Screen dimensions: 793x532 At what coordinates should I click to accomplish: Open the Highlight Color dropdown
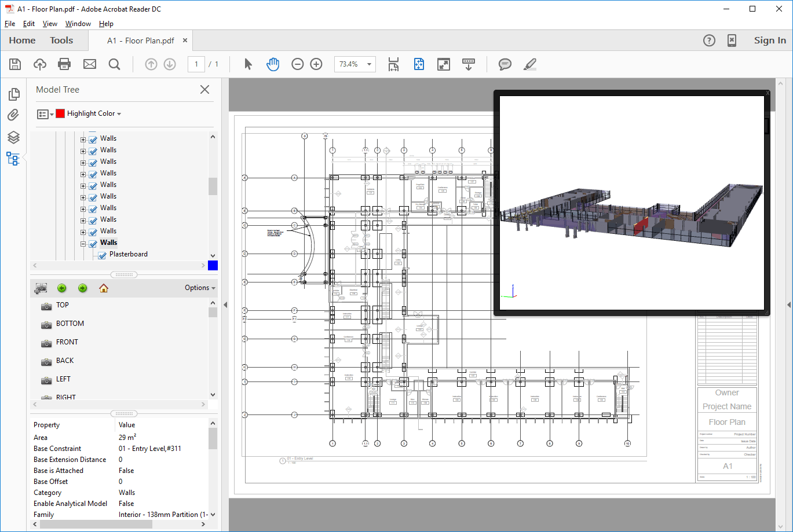click(120, 113)
